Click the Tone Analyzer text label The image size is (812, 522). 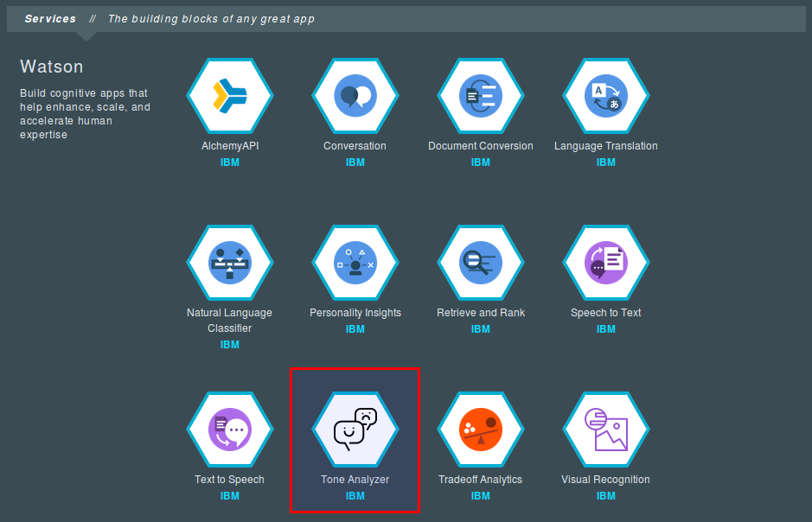[x=355, y=480]
